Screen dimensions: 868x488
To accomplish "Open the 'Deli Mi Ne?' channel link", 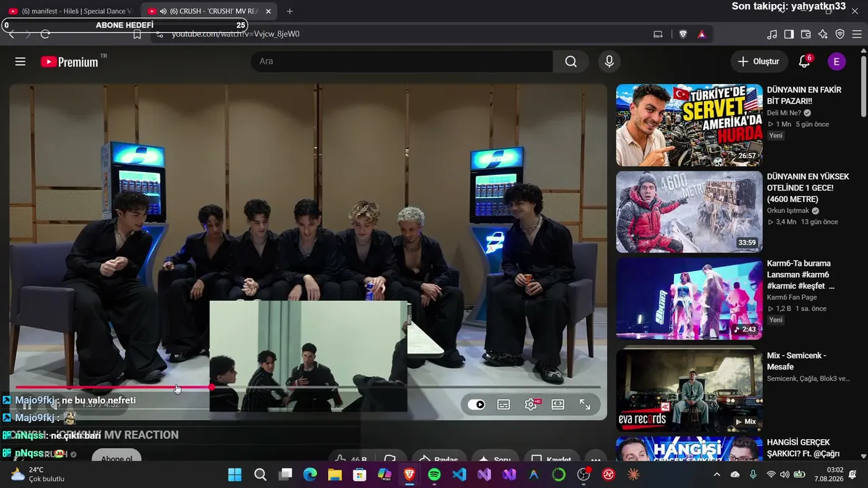I will pos(784,113).
